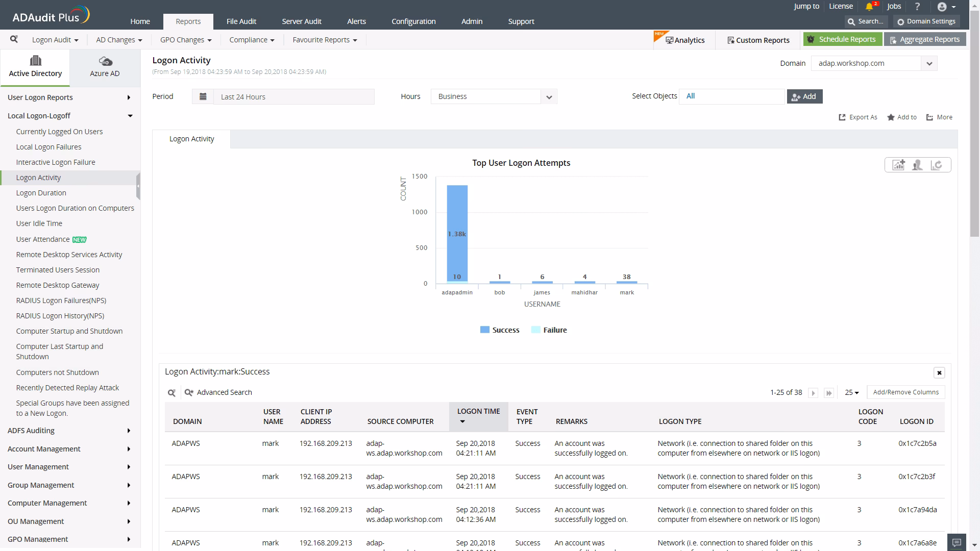Close the Logon Activity mark details panel
This screenshot has height=551, width=980.
(939, 372)
